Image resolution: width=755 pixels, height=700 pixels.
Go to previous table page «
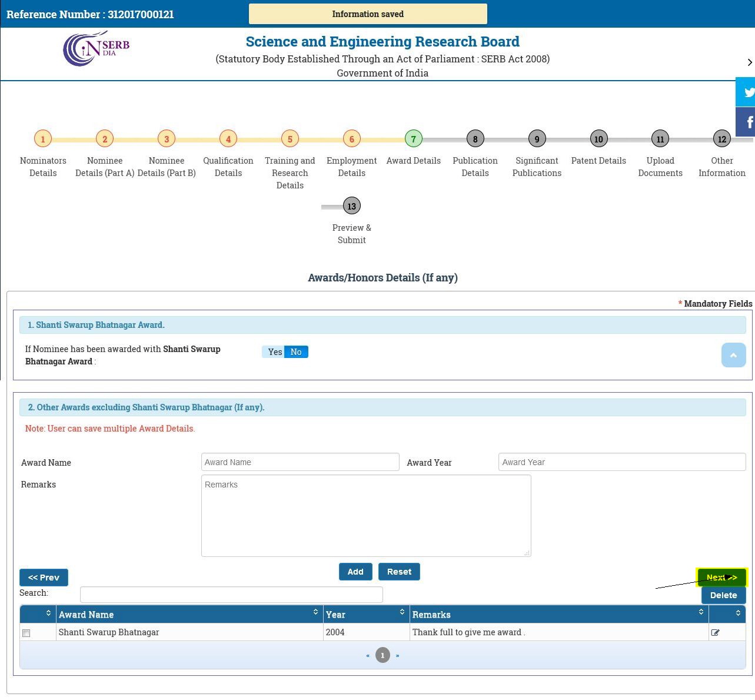pyautogui.click(x=368, y=655)
